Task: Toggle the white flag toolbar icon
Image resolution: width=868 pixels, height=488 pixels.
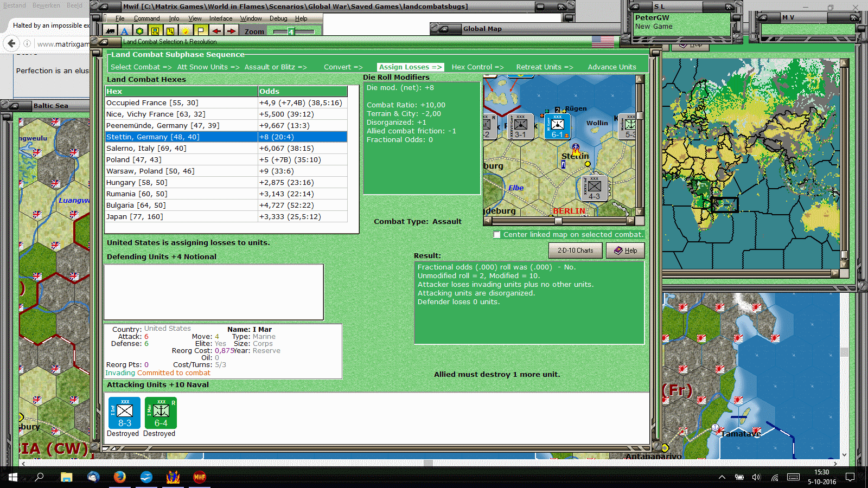Action: click(201, 31)
